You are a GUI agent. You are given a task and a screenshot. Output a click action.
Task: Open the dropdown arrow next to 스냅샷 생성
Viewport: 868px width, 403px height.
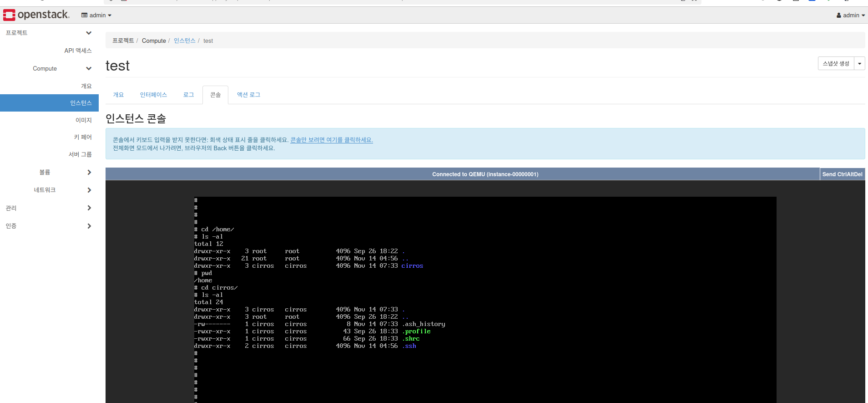point(859,63)
